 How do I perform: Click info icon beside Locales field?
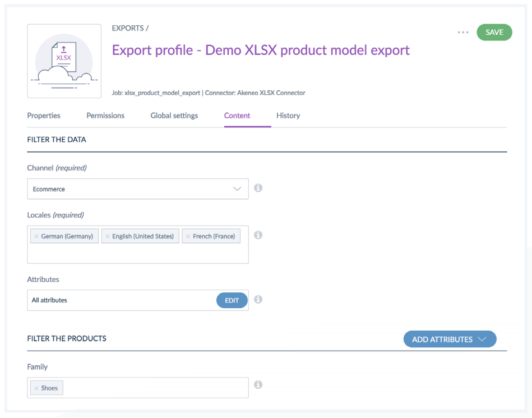pos(258,235)
